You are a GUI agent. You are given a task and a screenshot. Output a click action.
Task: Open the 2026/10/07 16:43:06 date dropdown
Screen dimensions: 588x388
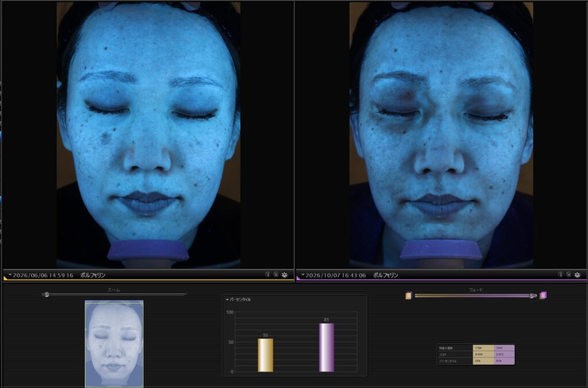(303, 275)
